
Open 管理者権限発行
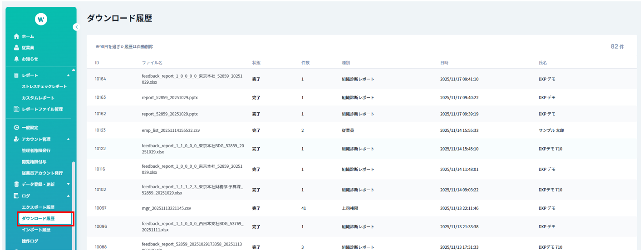tap(36, 151)
